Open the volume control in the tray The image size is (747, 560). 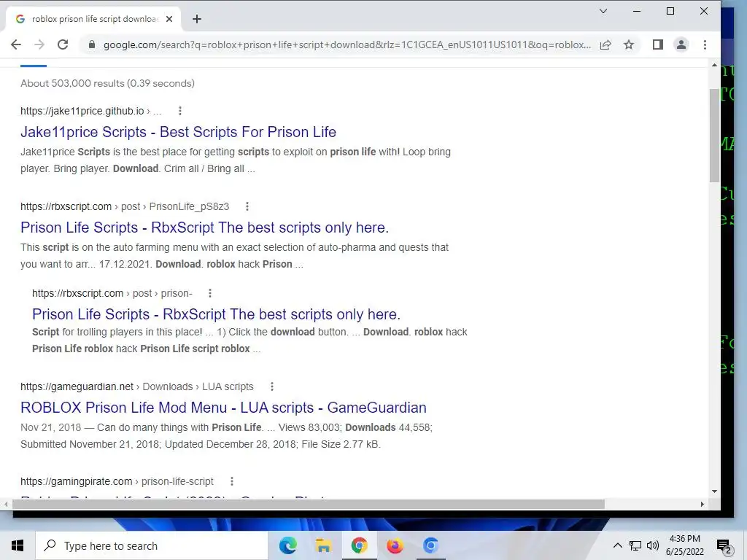pyautogui.click(x=653, y=545)
